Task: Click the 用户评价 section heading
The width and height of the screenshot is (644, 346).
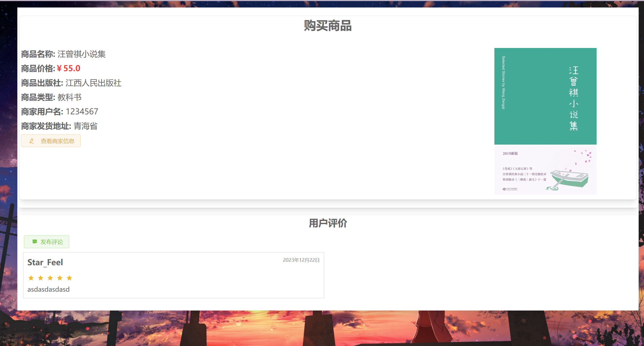Action: (x=328, y=223)
